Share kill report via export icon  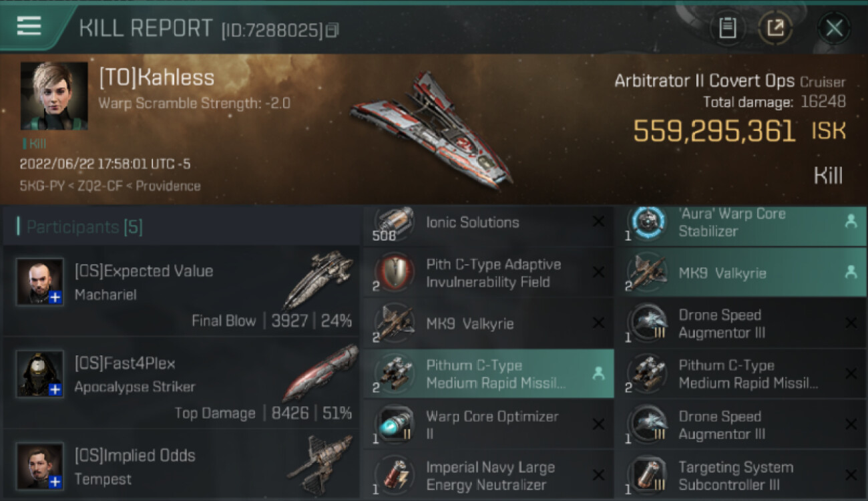click(x=775, y=28)
